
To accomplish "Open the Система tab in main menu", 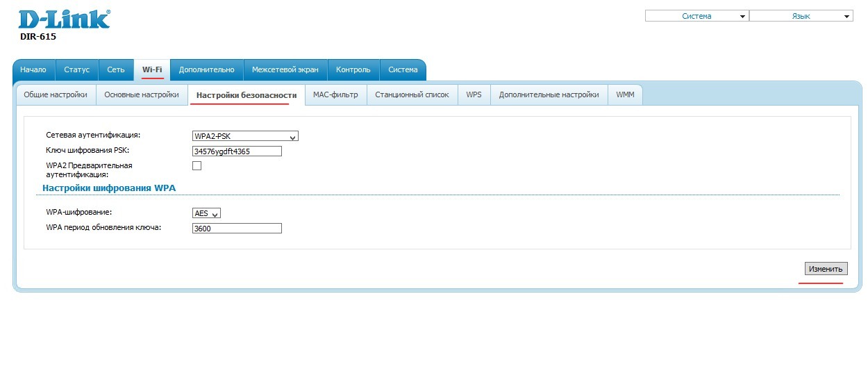I will pos(403,70).
